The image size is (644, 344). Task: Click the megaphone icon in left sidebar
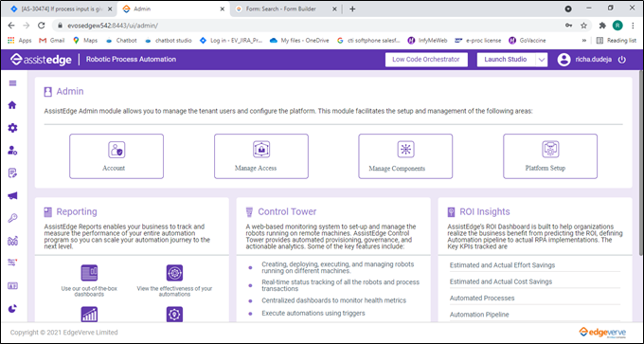12,196
